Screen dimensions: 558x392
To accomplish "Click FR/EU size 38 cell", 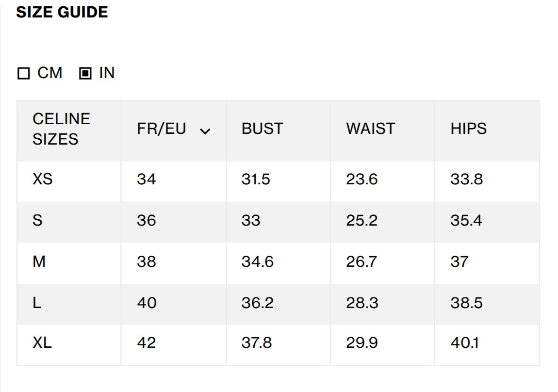I will click(174, 263).
